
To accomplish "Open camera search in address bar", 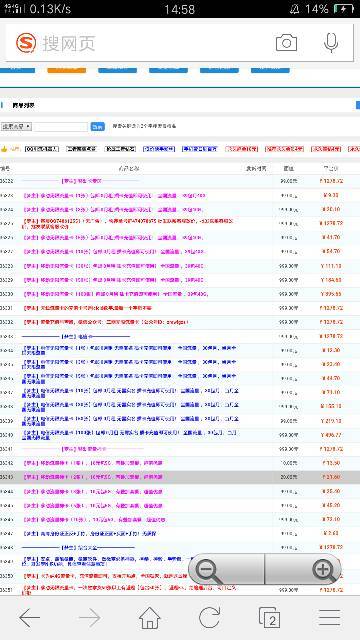I will [286, 43].
